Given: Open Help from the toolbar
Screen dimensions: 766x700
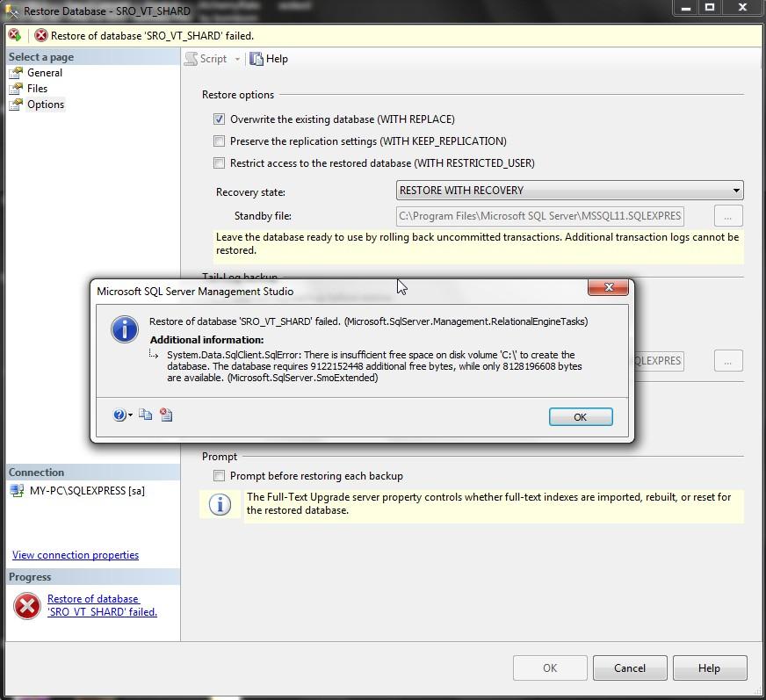Looking at the screenshot, I should coord(269,59).
